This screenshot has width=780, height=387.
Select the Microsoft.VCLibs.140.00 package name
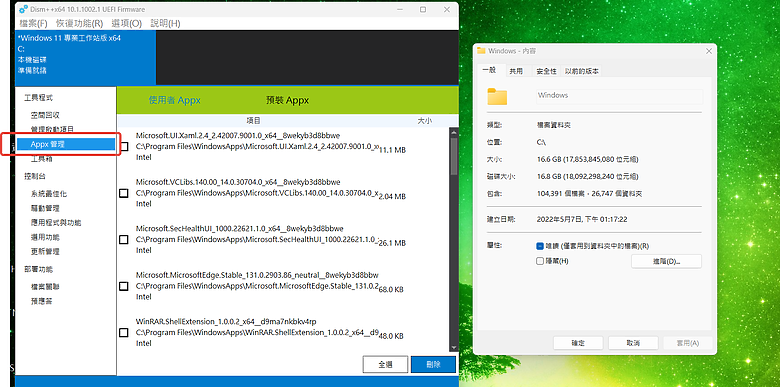[238, 182]
